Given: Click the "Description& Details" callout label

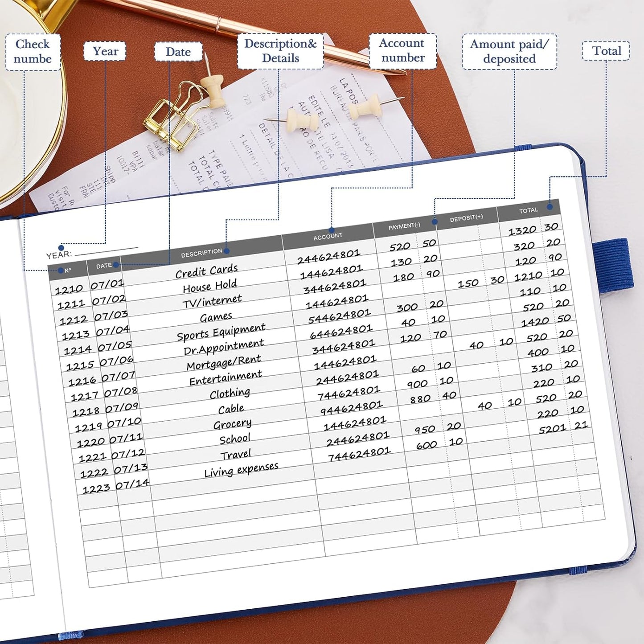Looking at the screenshot, I should coord(280,51).
